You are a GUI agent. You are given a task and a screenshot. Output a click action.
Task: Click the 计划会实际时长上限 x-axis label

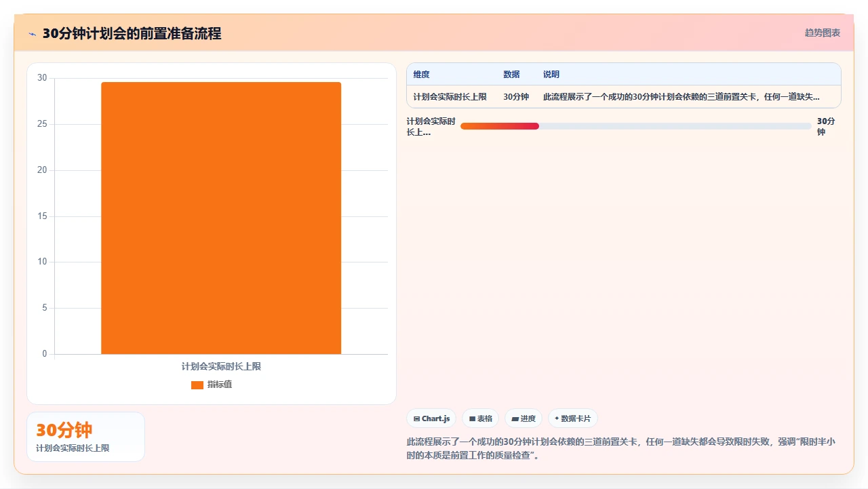pyautogui.click(x=221, y=366)
